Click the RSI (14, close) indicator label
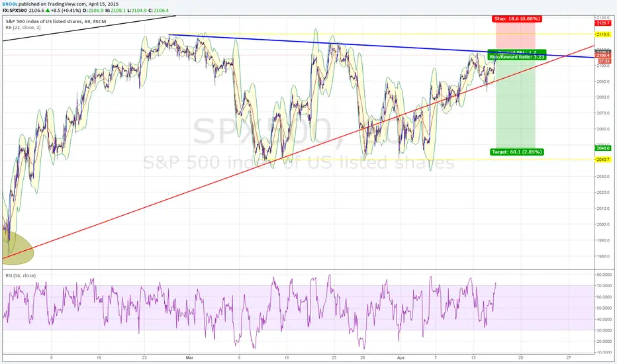The image size is (617, 364). pos(21,275)
